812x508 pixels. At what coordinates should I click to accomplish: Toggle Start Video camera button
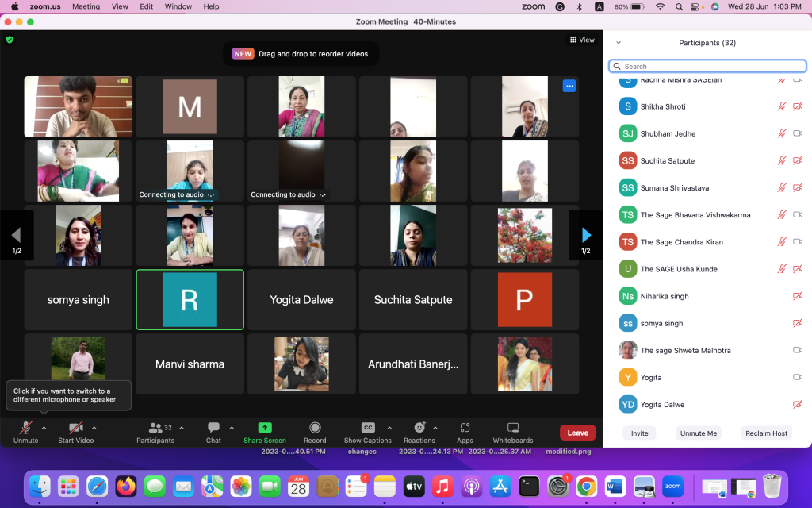76,428
